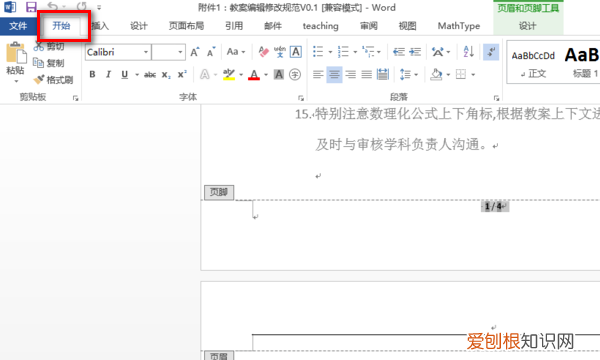Apply the 标题 1 heading style

point(582,64)
